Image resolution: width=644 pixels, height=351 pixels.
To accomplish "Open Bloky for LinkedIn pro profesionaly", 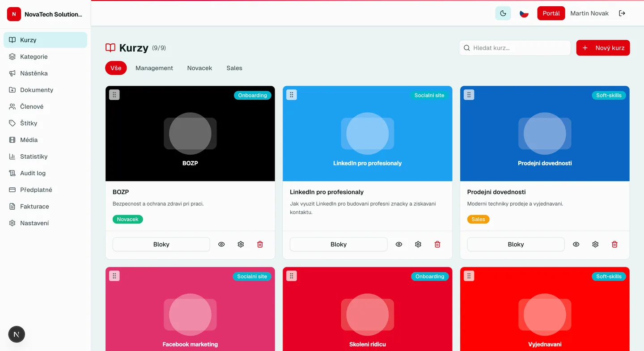I will 339,244.
